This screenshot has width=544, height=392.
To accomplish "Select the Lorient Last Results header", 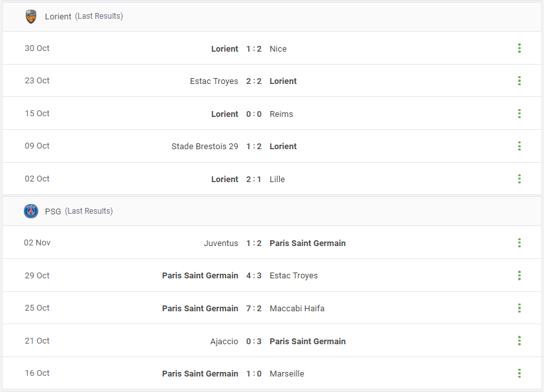I will 271,17.
